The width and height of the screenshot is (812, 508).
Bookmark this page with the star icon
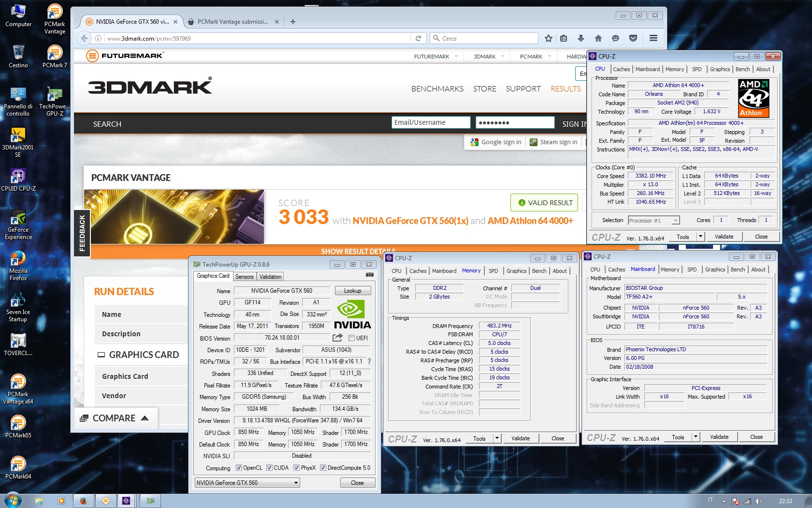click(x=548, y=38)
